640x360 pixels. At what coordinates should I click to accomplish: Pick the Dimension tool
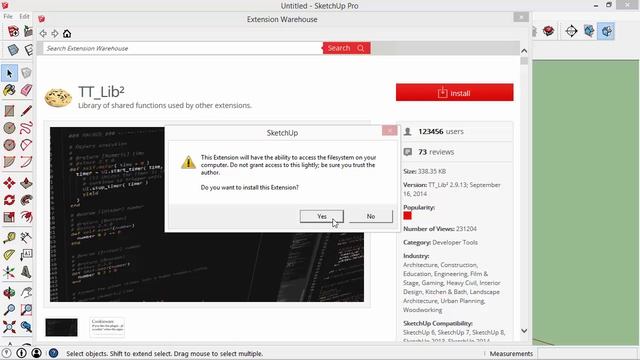tap(26, 238)
